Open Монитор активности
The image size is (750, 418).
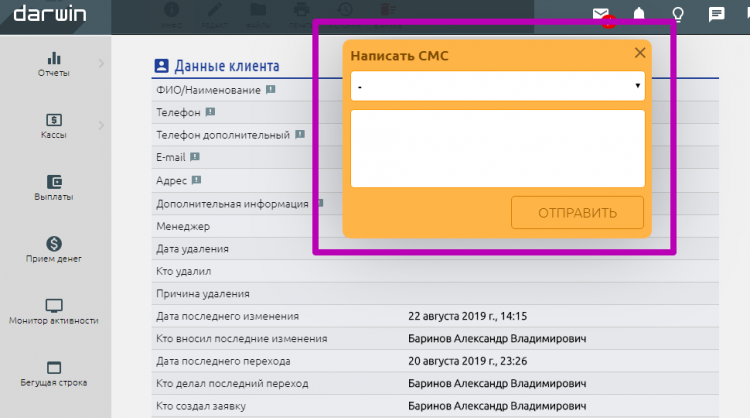pos(54,311)
